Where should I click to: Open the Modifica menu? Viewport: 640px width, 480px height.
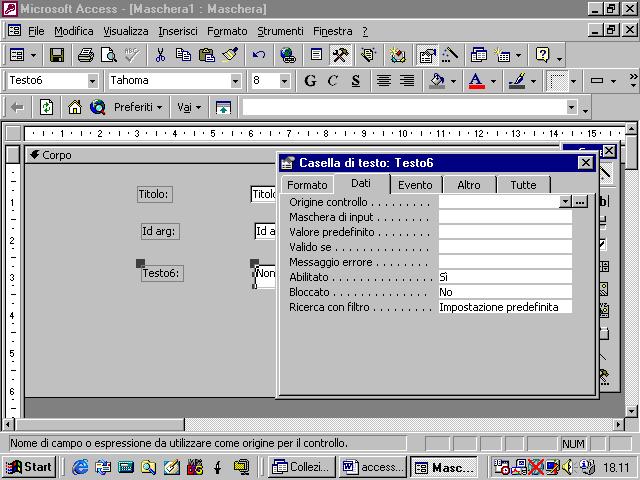coord(73,31)
